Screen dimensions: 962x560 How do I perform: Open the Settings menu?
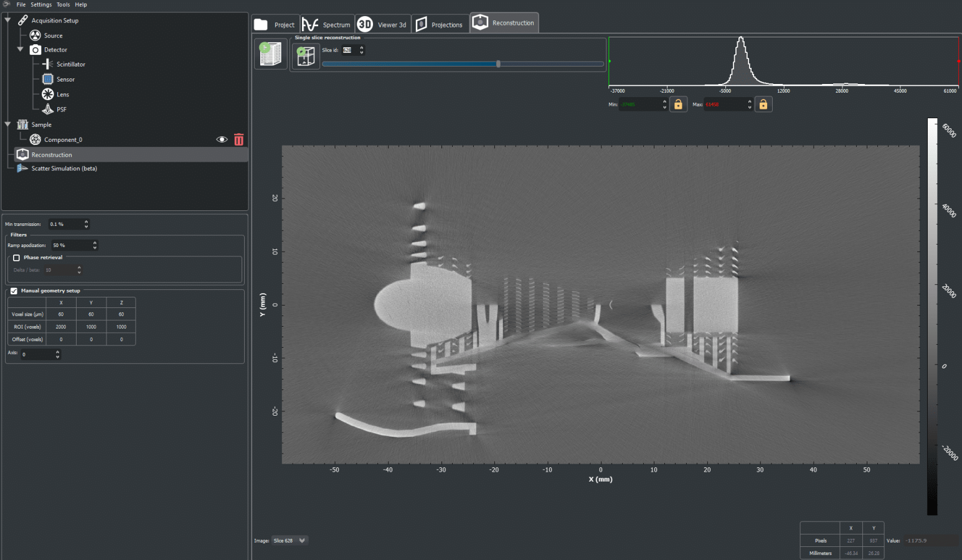coord(41,4)
